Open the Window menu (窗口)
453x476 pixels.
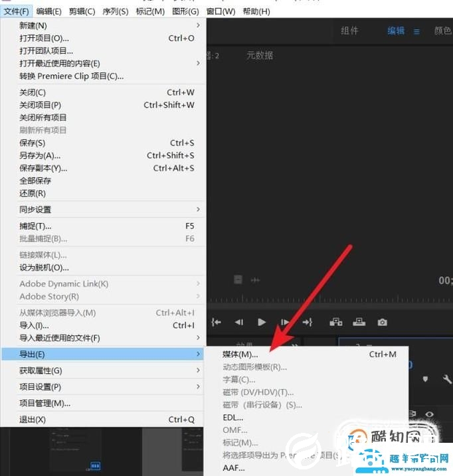click(x=221, y=11)
